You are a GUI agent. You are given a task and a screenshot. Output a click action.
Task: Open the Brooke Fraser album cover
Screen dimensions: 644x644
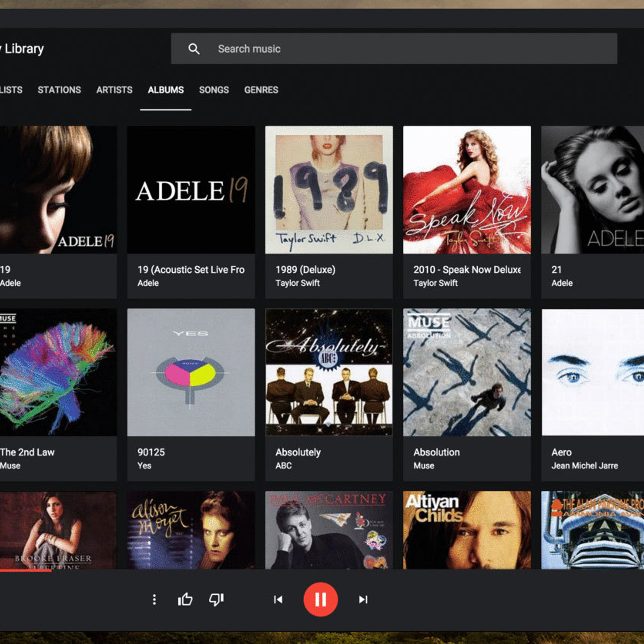(58, 530)
